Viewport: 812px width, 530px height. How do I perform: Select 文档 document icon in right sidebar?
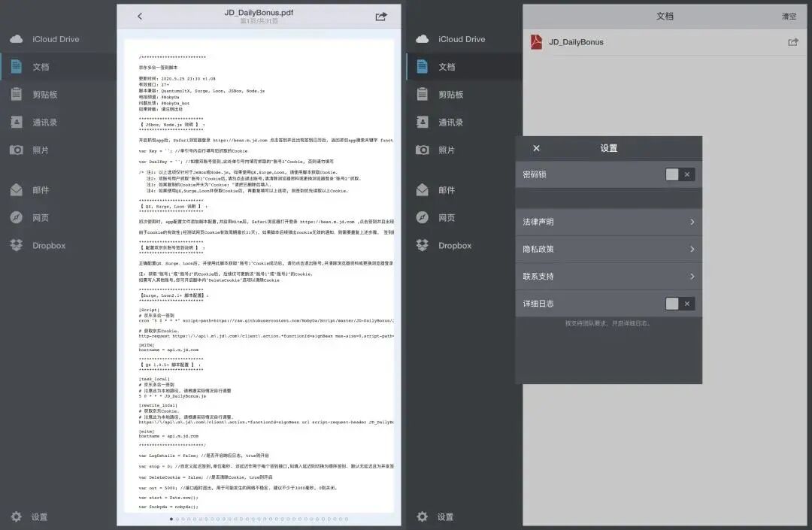click(x=423, y=66)
